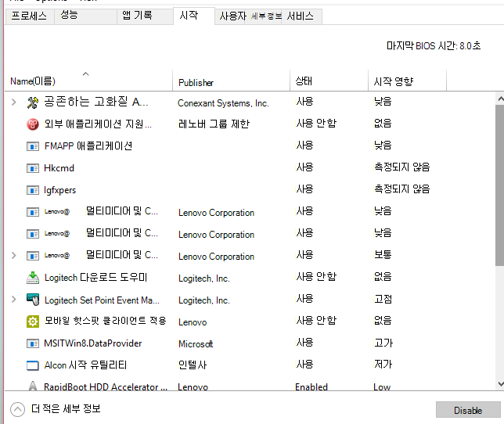The width and height of the screenshot is (504, 424).
Task: Click the 보통 startup impact value
Action: (x=383, y=255)
